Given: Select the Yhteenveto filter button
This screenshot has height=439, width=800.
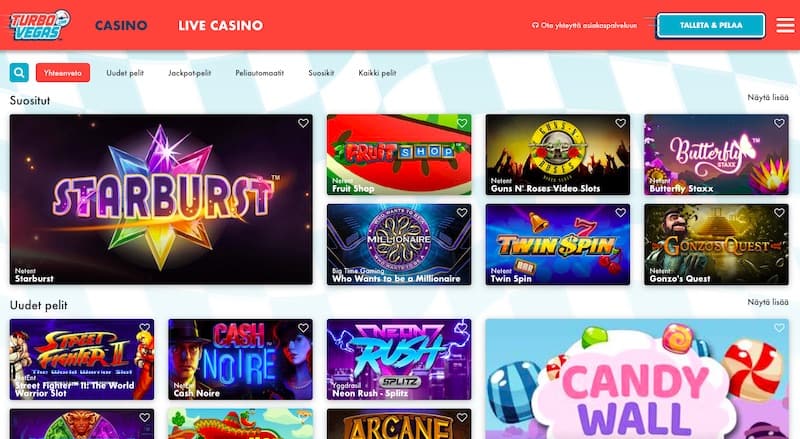Looking at the screenshot, I should (63, 73).
